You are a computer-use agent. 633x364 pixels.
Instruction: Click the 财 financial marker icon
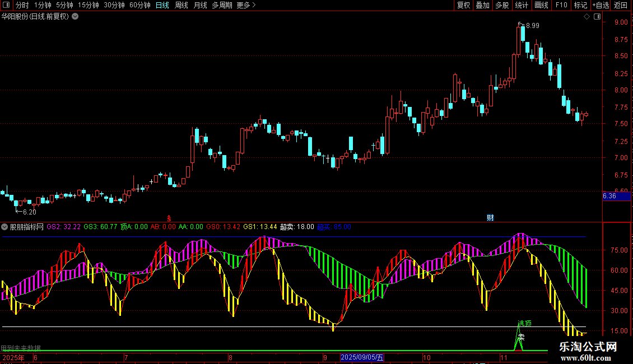click(x=490, y=217)
